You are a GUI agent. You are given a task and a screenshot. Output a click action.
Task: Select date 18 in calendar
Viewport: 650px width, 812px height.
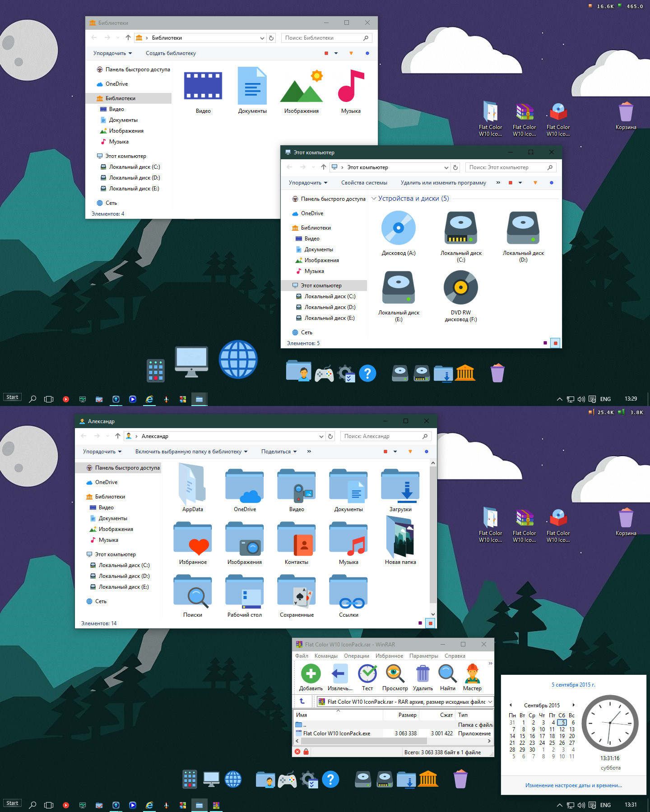pyautogui.click(x=552, y=736)
